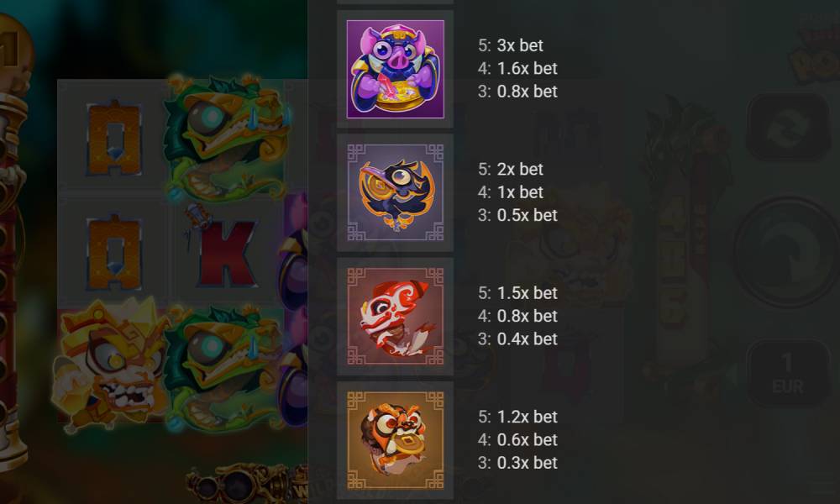The width and height of the screenshot is (840, 504).
Task: Select the orange tiger with coin symbol
Action: [x=396, y=440]
